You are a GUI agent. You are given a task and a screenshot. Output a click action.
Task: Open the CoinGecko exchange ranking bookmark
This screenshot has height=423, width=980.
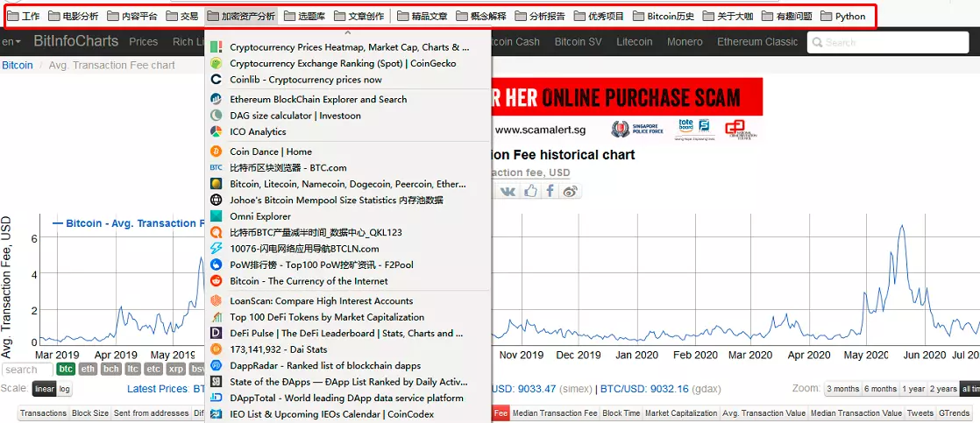tap(342, 63)
